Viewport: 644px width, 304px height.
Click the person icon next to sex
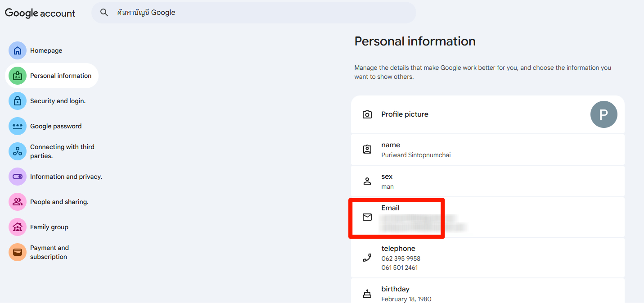[x=367, y=181]
